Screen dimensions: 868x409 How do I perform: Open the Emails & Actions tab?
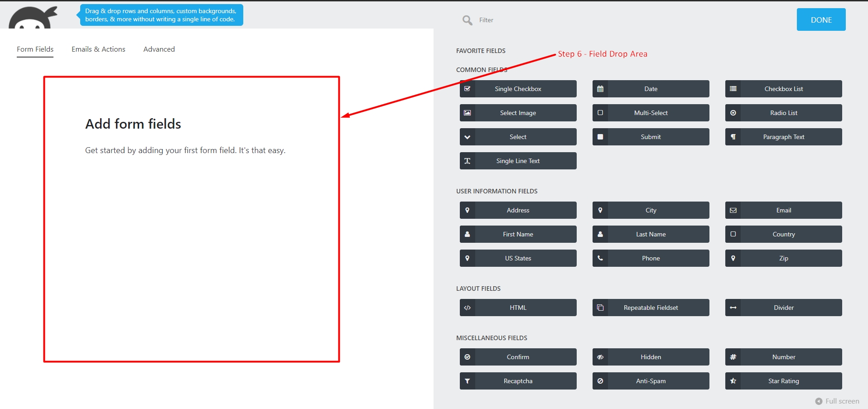98,49
